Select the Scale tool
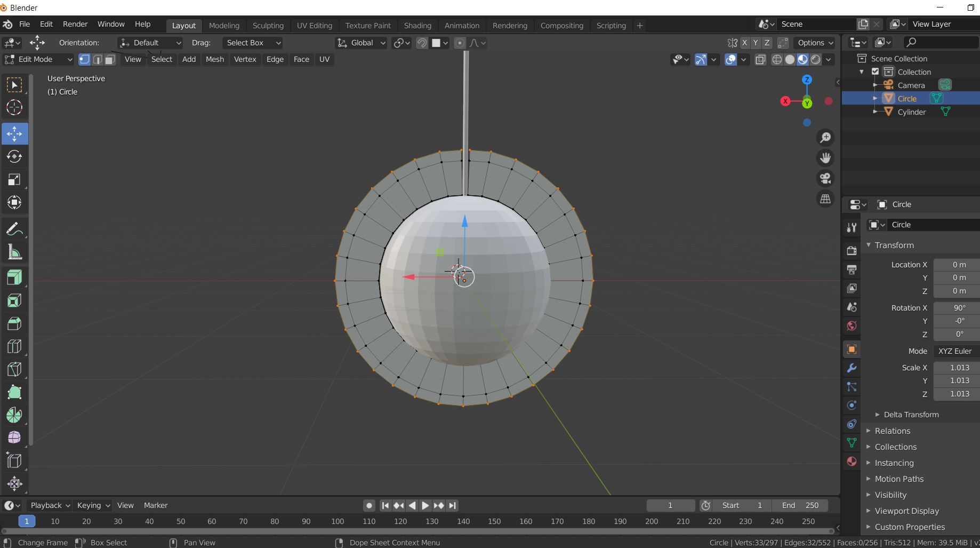Screen dimensions: 980x548 pyautogui.click(x=14, y=180)
